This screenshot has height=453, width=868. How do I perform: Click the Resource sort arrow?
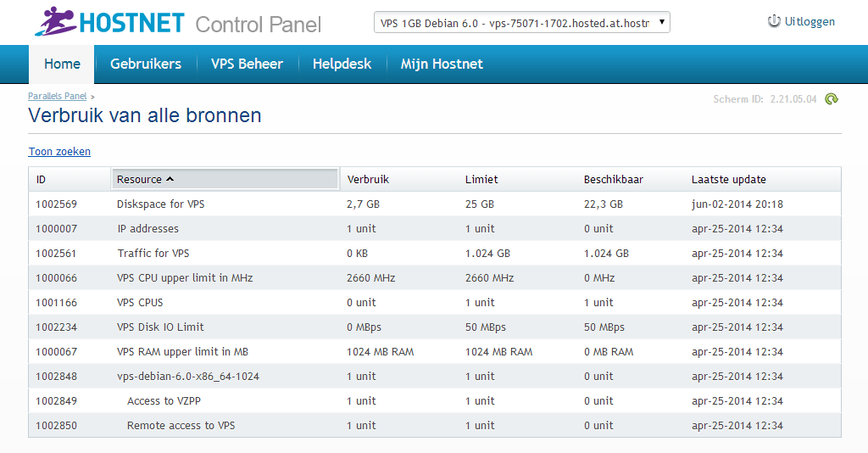tap(170, 179)
